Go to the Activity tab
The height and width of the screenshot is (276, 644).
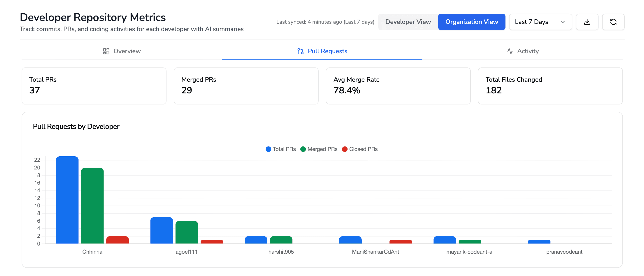523,51
